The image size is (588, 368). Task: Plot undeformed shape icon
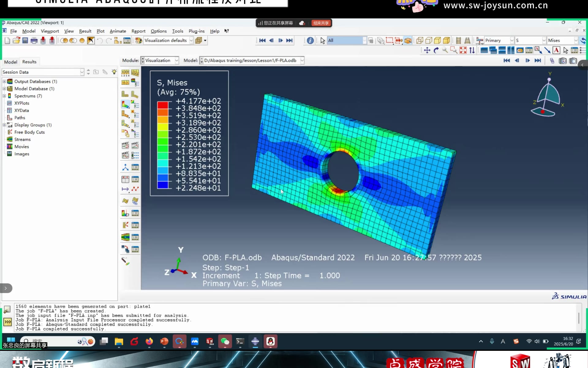click(x=125, y=94)
